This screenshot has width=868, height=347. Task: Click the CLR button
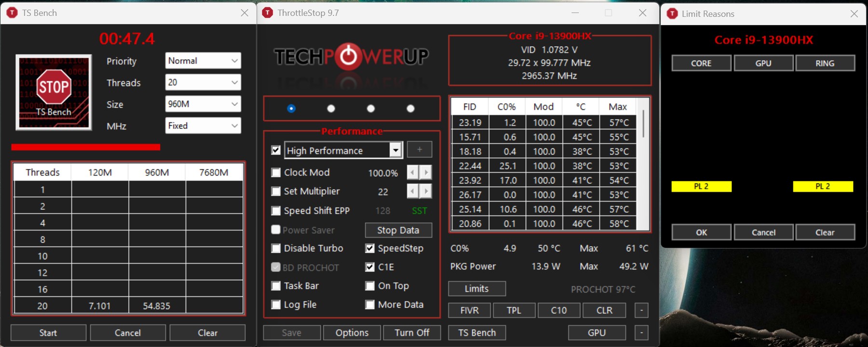604,310
